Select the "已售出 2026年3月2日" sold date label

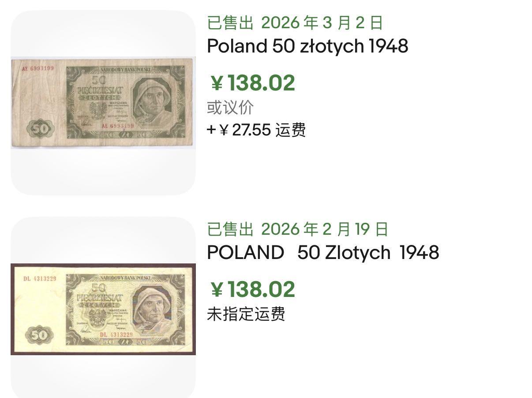(x=295, y=23)
